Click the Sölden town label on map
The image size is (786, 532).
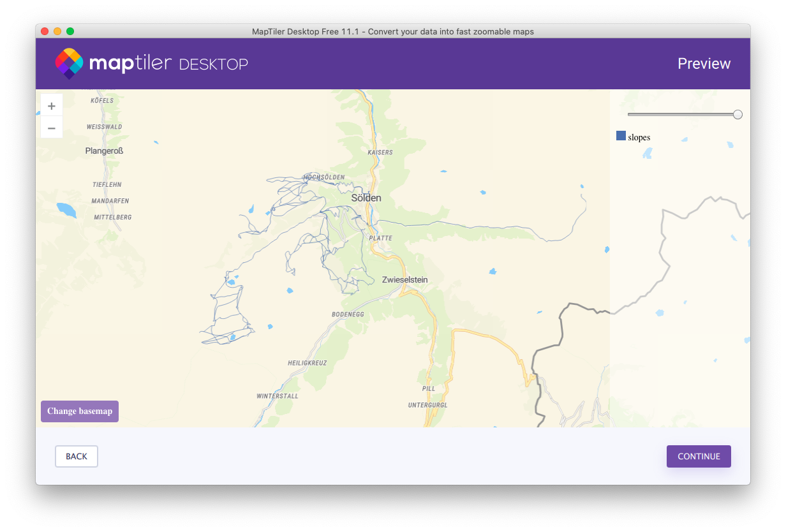tap(366, 198)
